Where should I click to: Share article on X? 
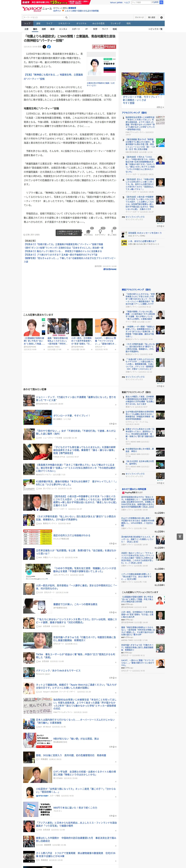(44, 47)
